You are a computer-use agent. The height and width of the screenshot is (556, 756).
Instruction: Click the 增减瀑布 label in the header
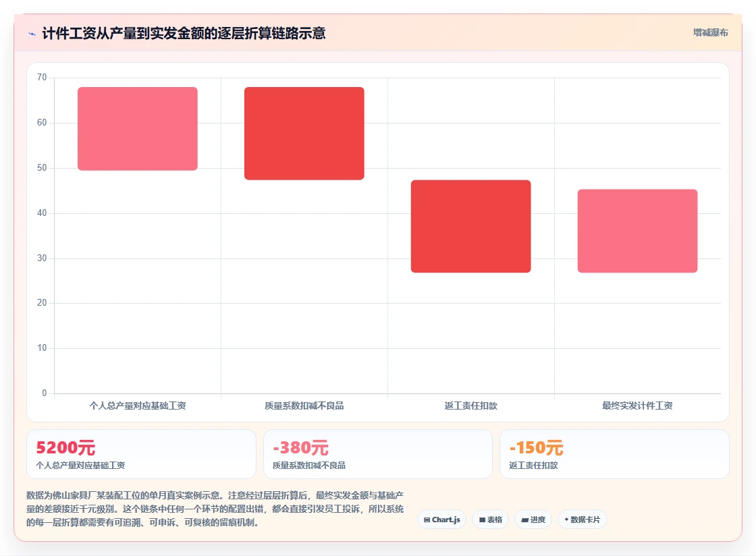[x=710, y=33]
